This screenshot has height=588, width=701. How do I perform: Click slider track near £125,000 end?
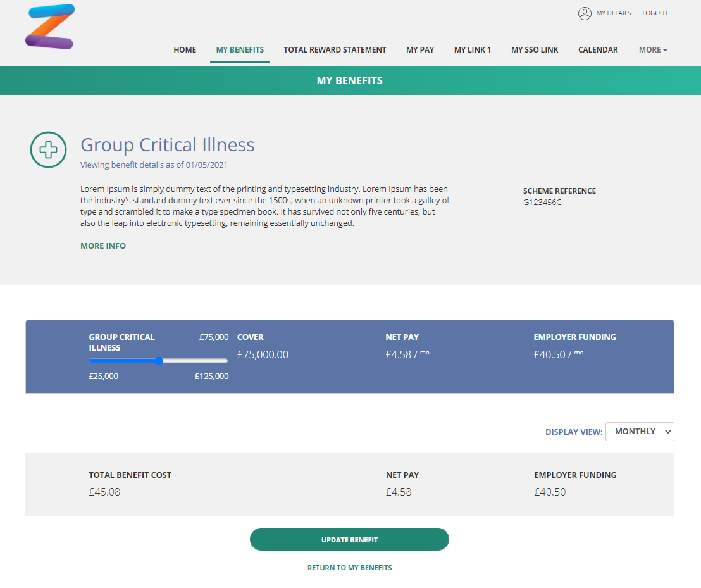(223, 361)
